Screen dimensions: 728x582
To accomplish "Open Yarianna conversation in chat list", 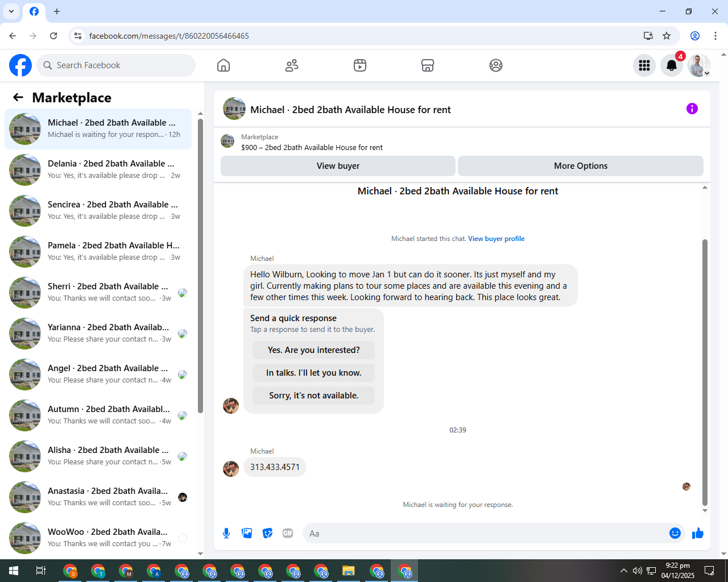I will click(98, 334).
